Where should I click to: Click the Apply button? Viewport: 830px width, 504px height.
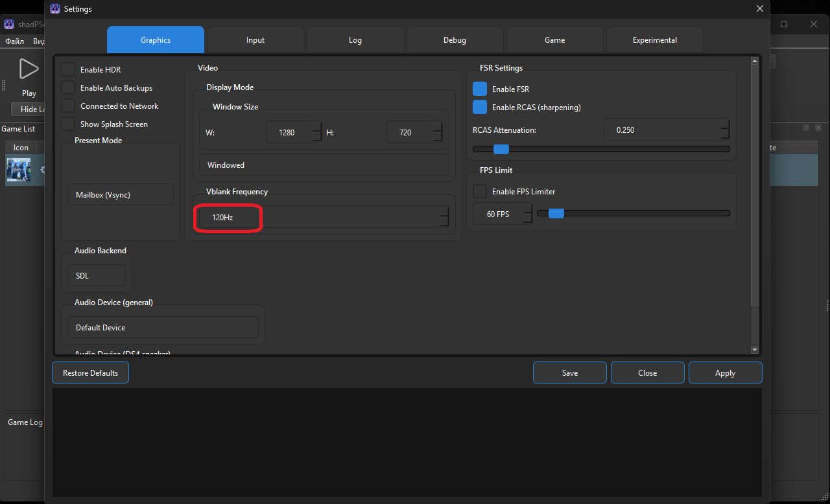(x=725, y=372)
